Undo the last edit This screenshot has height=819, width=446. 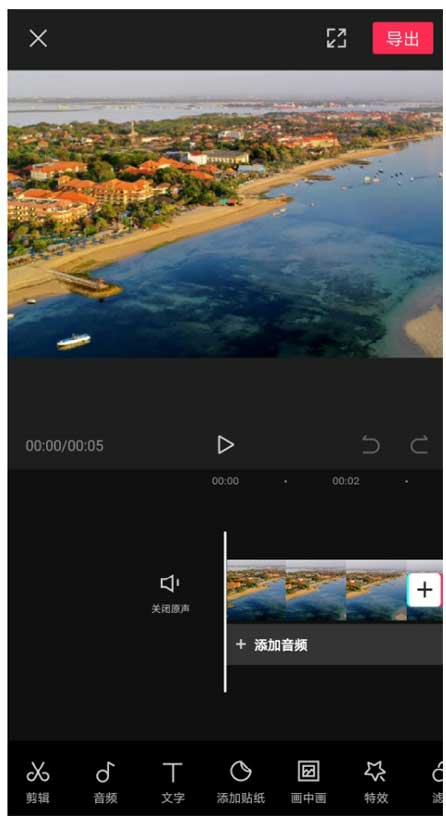pyautogui.click(x=371, y=445)
